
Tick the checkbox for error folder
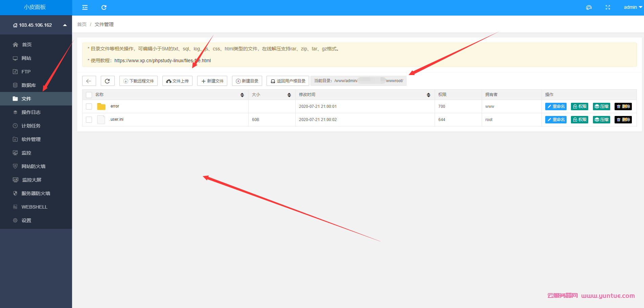(89, 106)
